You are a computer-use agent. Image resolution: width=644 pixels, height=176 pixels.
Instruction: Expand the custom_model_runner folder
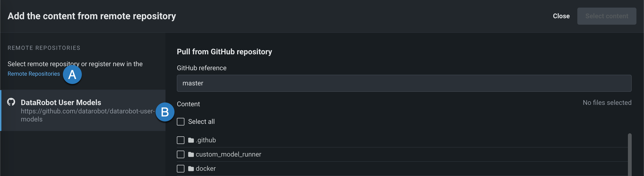pyautogui.click(x=228, y=154)
